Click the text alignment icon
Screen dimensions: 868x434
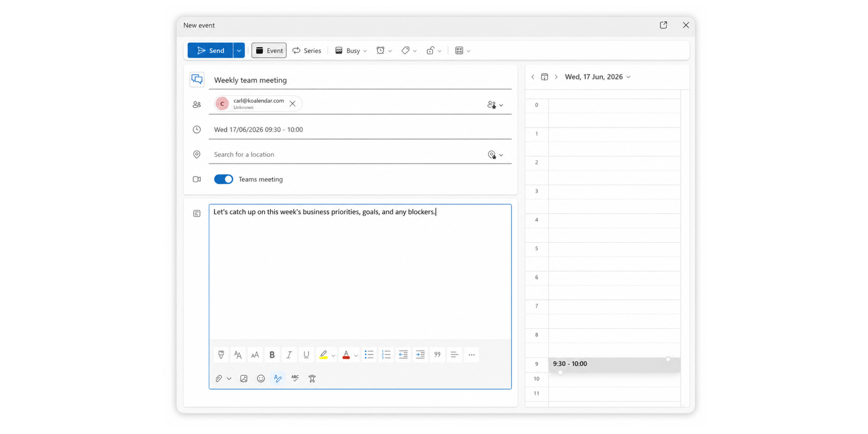(x=454, y=355)
